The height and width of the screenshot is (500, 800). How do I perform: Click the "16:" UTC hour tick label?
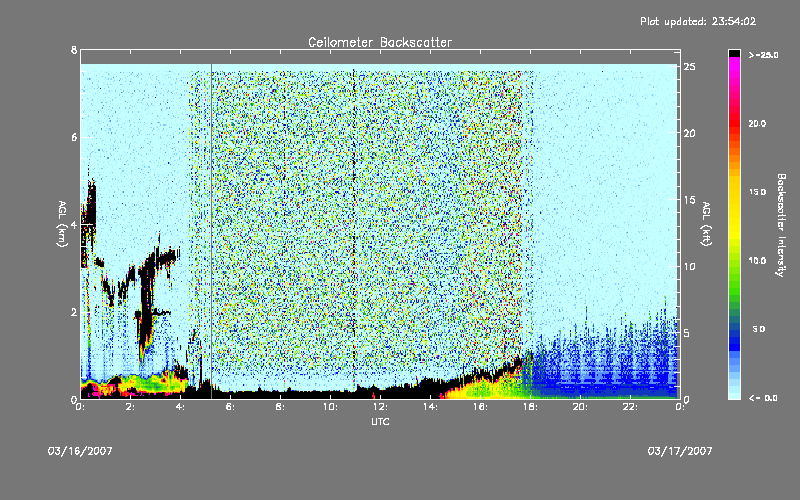480,407
